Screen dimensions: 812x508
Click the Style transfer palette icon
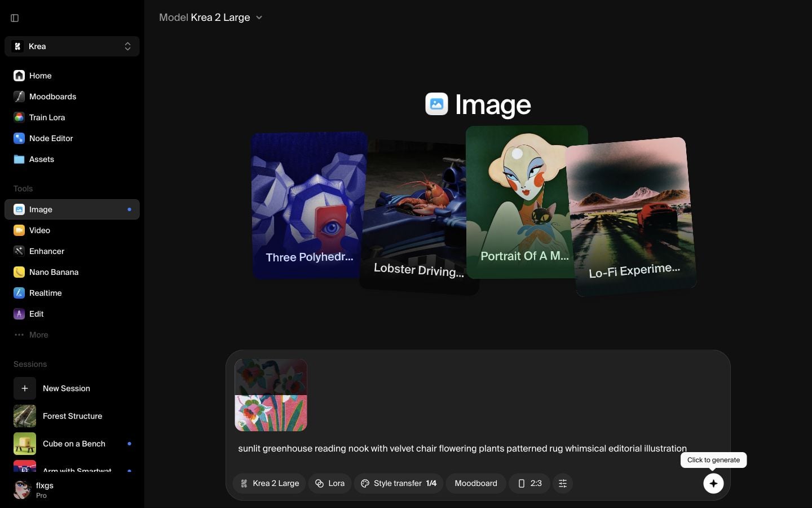(365, 483)
